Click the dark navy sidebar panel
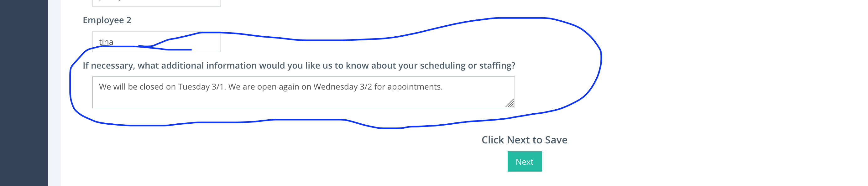Image resolution: width=868 pixels, height=186 pixels. coord(24,93)
